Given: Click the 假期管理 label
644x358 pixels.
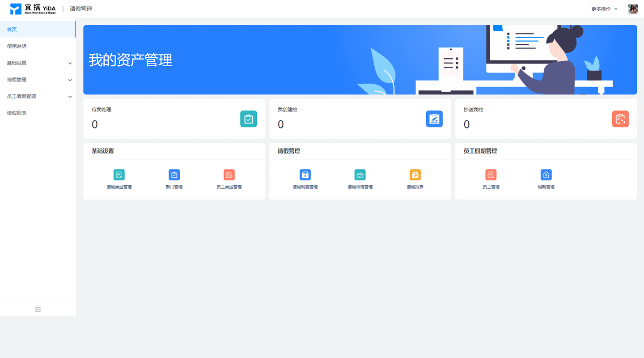Looking at the screenshot, I should (x=546, y=187).
